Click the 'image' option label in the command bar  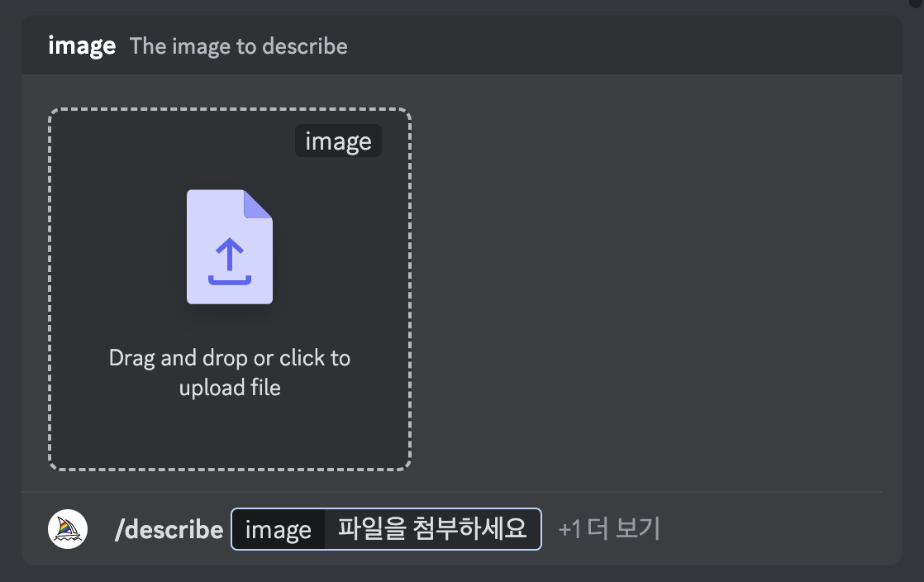point(279,528)
